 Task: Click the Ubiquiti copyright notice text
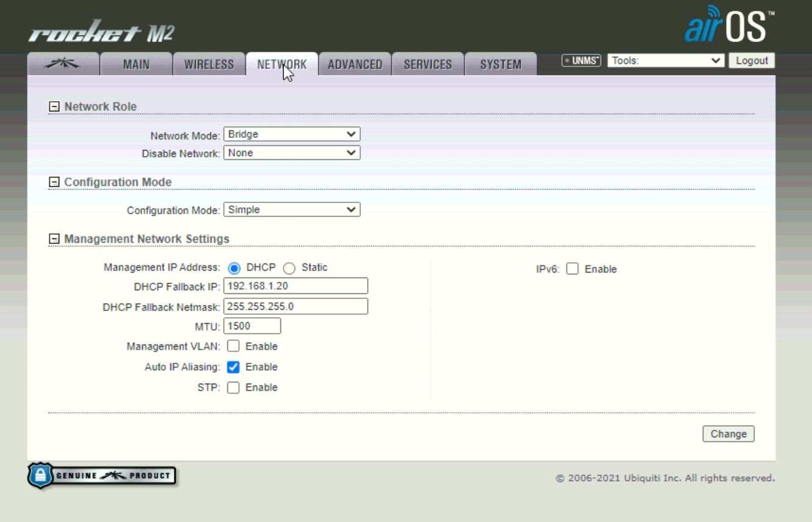665,478
